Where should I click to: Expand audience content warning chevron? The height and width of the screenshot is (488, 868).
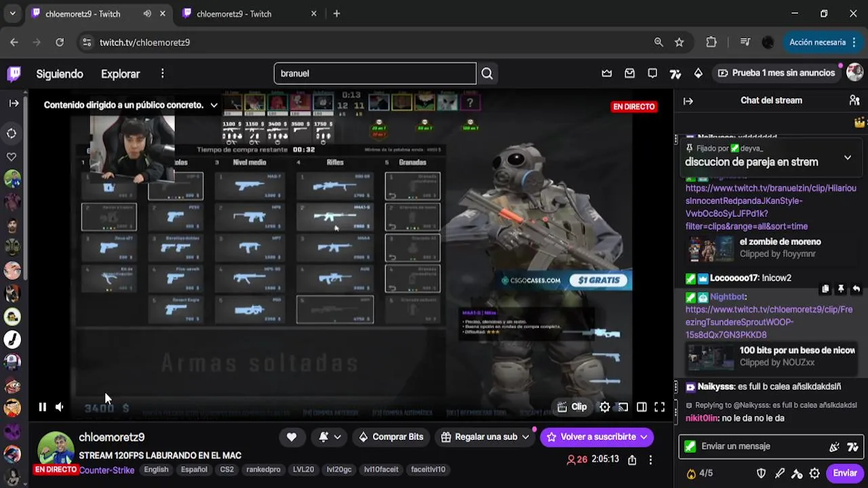pos(214,105)
